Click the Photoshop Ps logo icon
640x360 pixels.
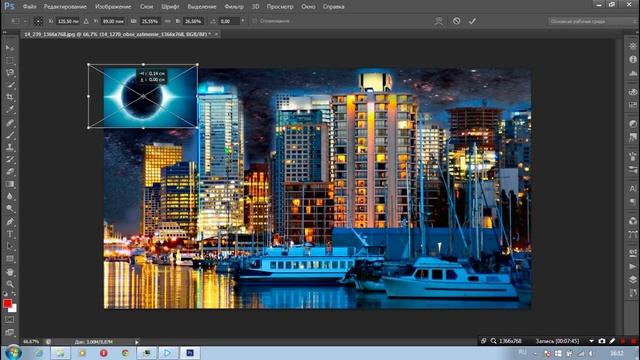[x=9, y=6]
